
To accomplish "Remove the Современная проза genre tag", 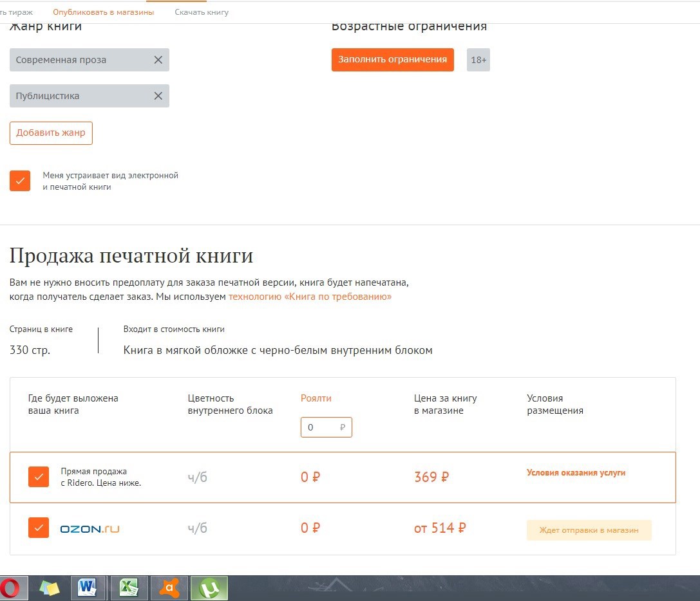I will point(158,60).
